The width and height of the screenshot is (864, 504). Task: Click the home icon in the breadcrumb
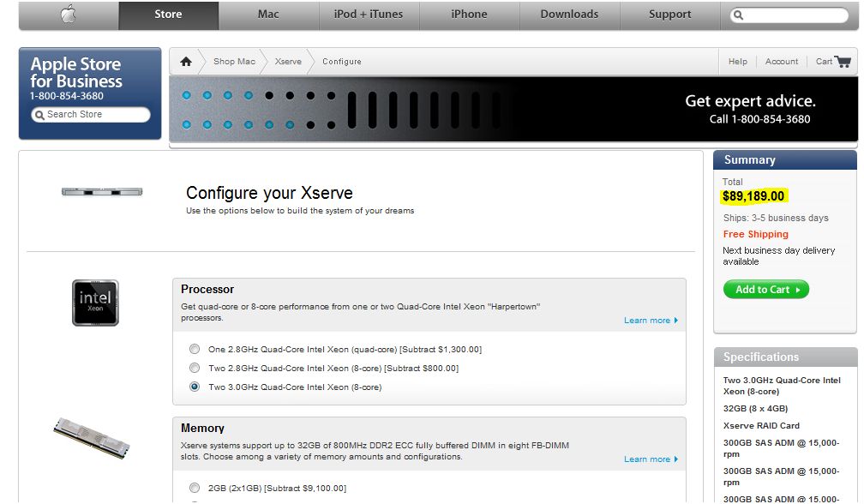(186, 61)
